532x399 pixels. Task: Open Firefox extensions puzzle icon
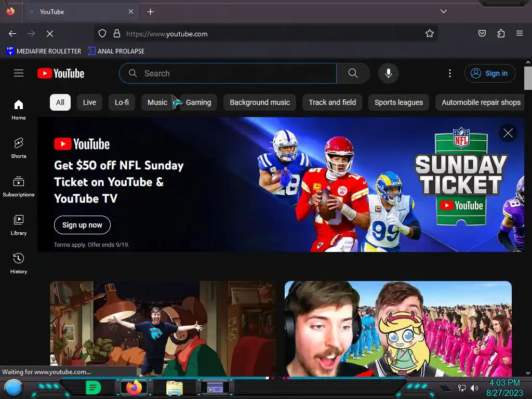pos(501,34)
